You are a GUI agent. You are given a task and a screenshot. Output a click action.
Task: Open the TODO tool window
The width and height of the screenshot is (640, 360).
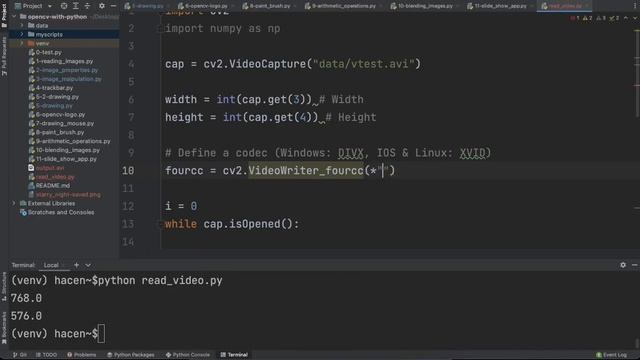pos(46,355)
